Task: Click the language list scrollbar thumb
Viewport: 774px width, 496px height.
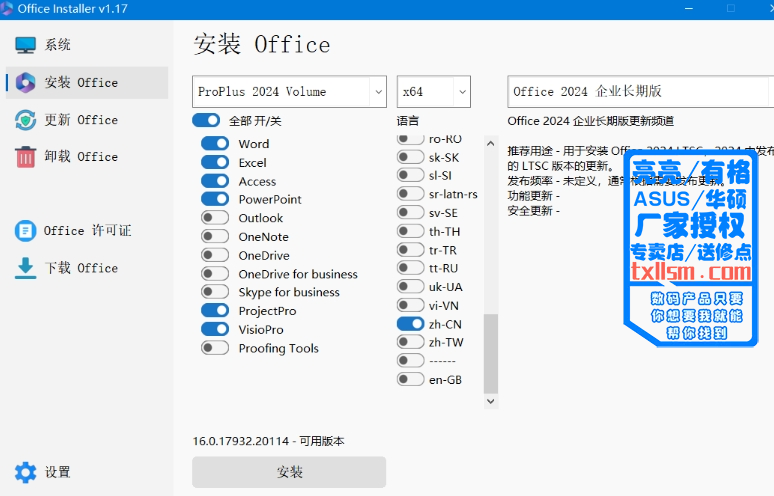Action: (490, 353)
